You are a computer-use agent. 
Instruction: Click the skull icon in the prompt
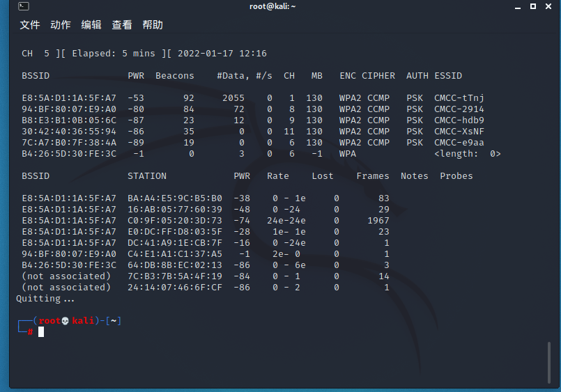click(x=65, y=321)
